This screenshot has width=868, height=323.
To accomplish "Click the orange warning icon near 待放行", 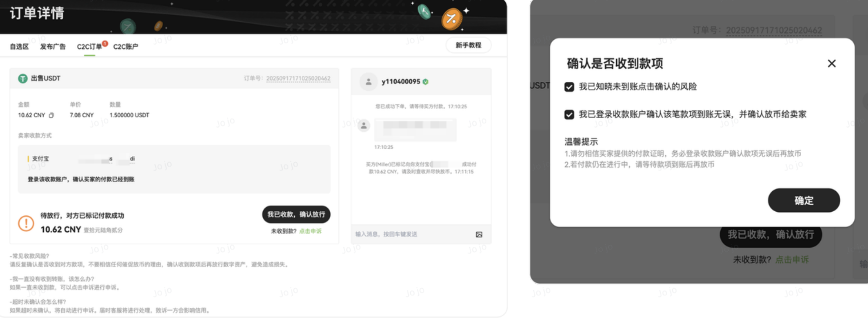I will click(26, 223).
